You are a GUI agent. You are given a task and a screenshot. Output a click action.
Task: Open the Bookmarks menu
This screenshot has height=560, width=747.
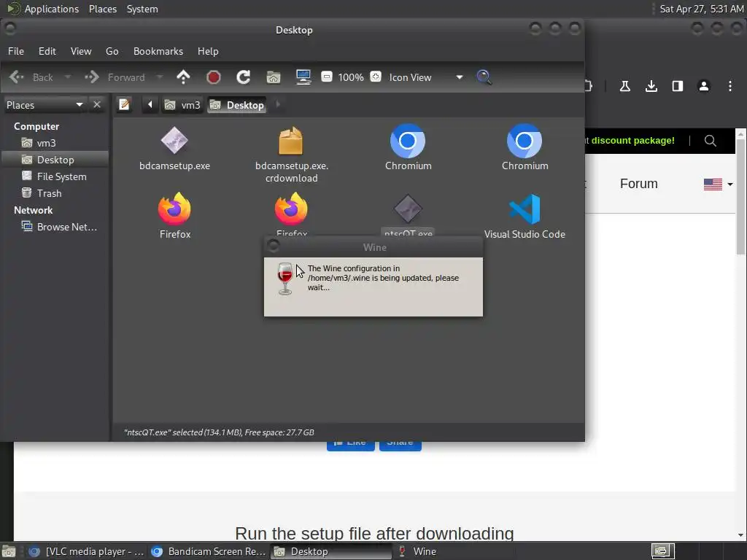(158, 51)
